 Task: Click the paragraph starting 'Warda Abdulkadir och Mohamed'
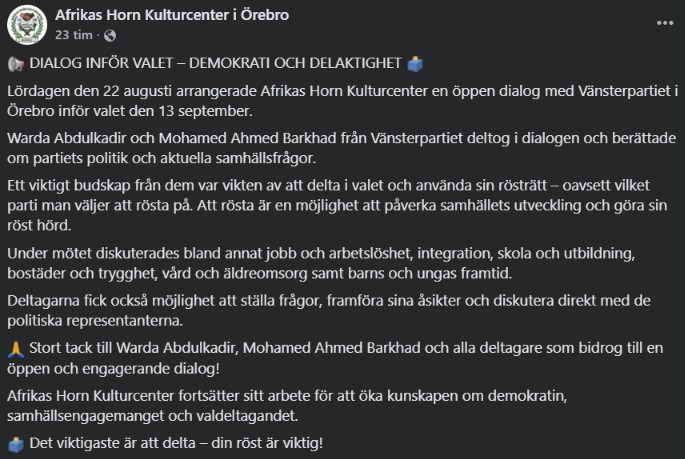pos(342,148)
